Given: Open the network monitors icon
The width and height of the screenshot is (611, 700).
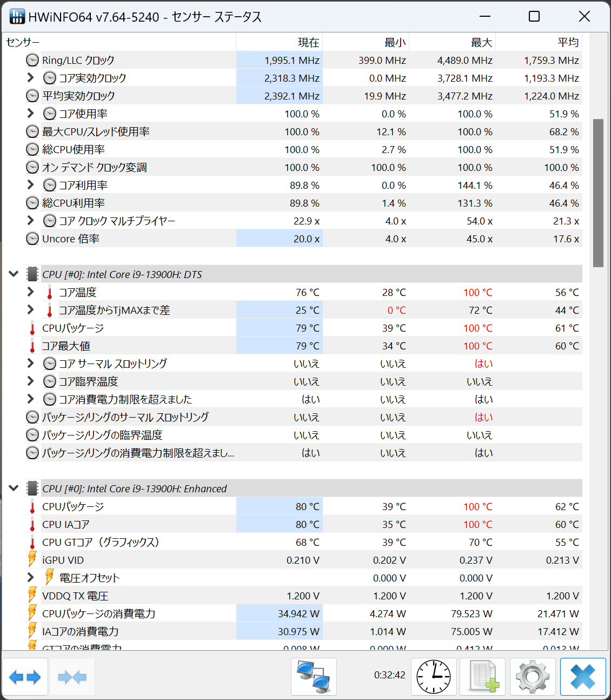Looking at the screenshot, I should (314, 677).
